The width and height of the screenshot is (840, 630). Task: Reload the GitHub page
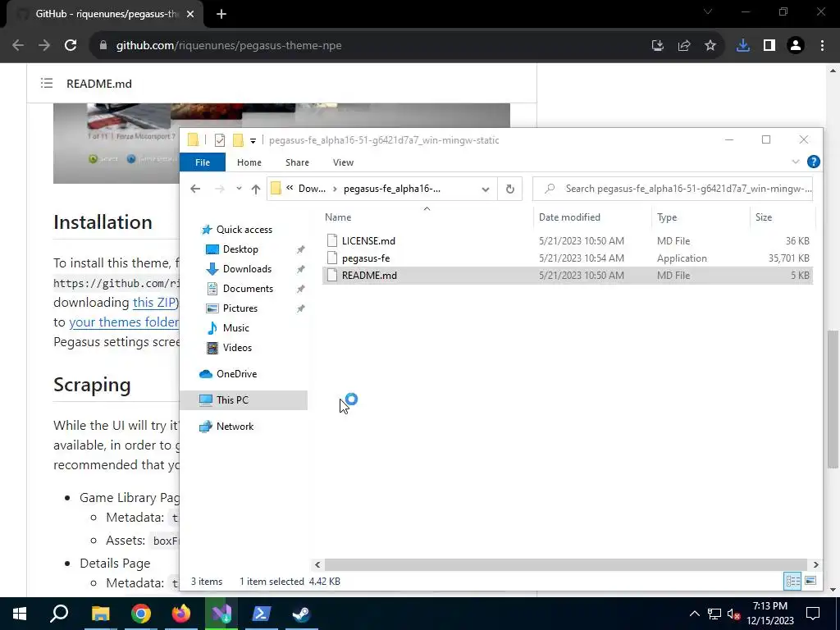point(71,46)
